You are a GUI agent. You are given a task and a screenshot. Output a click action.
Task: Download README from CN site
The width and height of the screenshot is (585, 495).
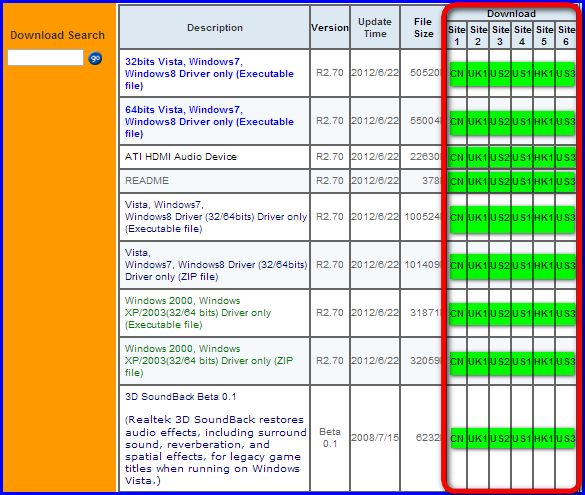coord(457,181)
